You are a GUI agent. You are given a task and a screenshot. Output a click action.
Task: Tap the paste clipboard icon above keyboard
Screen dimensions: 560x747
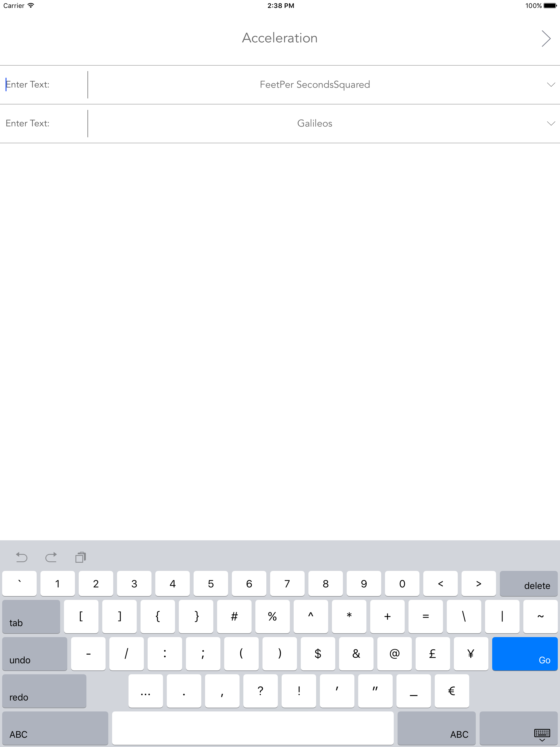[80, 557]
